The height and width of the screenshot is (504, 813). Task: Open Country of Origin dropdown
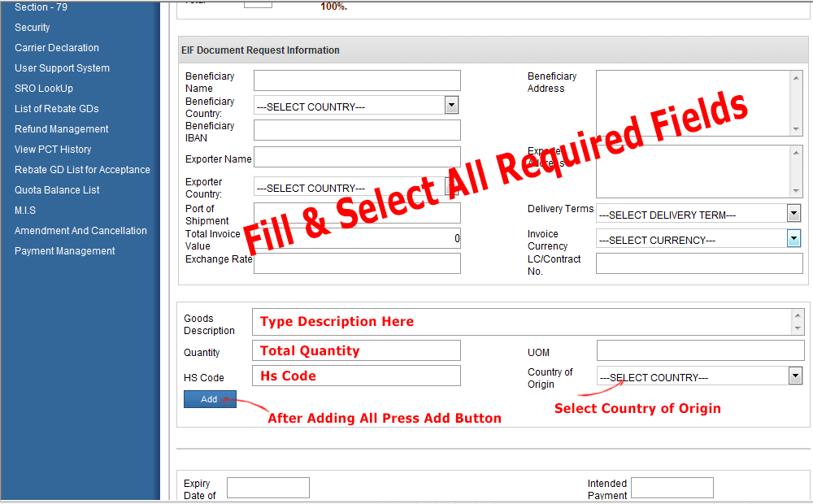click(700, 376)
